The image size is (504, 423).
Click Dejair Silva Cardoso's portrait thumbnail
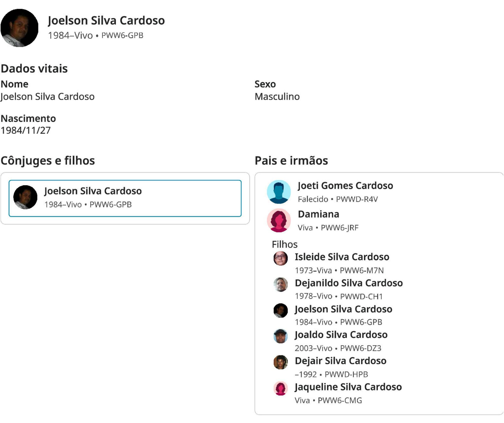[281, 362]
